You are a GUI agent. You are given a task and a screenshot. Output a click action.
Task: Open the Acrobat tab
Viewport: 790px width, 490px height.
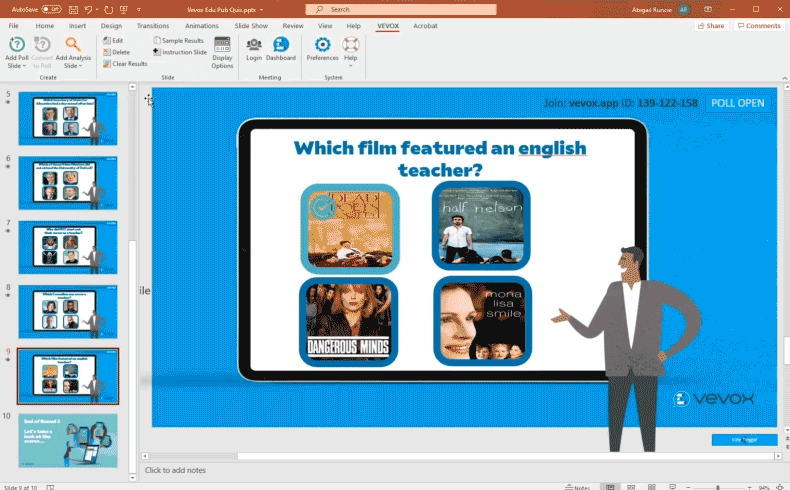425,26
